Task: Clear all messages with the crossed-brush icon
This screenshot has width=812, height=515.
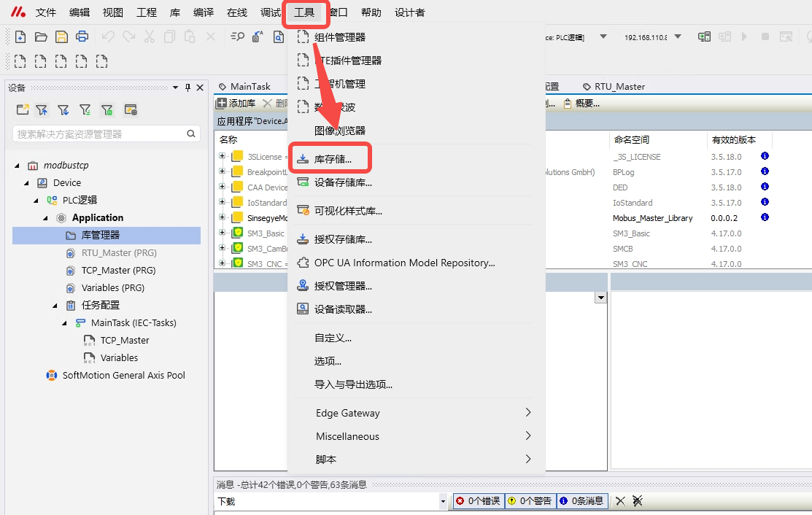Action: 638,500
